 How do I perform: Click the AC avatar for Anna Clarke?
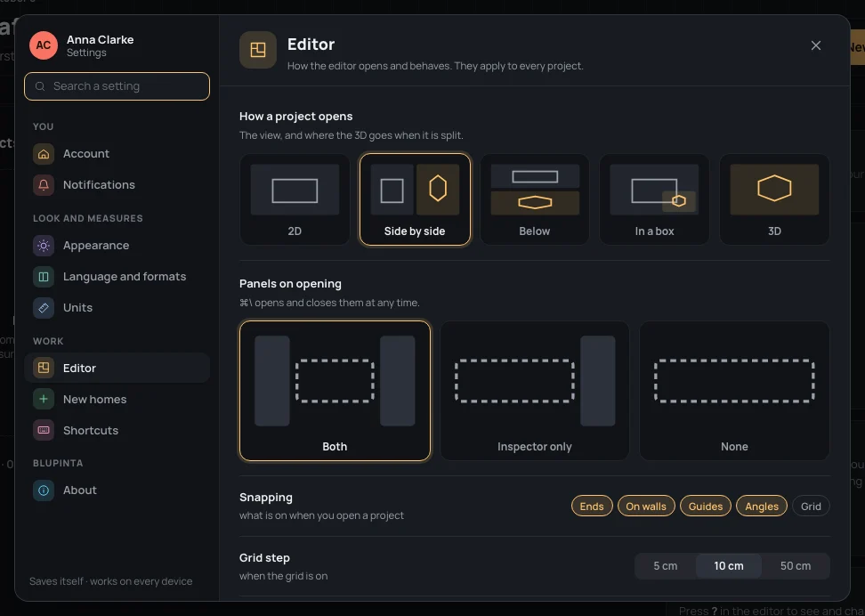pos(44,45)
